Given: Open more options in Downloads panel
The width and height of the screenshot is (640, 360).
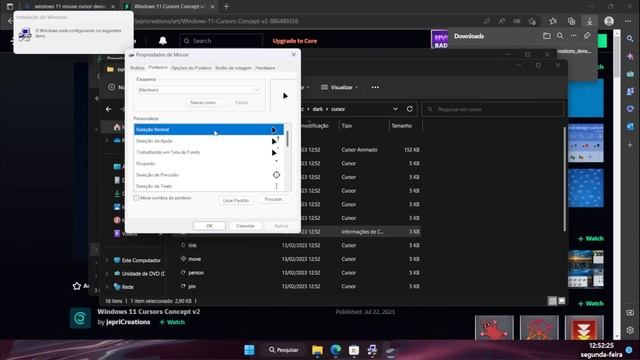Looking at the screenshot, I should coord(573,36).
